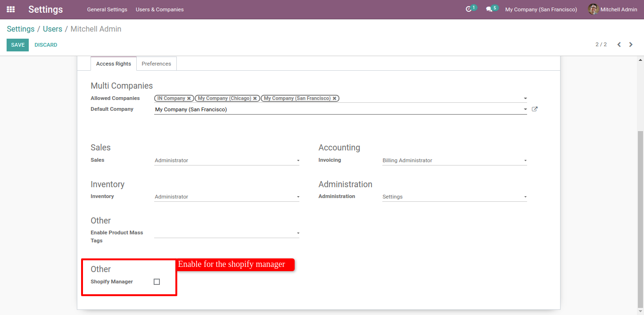Remove My Company (San Francisco) tag

click(335, 99)
